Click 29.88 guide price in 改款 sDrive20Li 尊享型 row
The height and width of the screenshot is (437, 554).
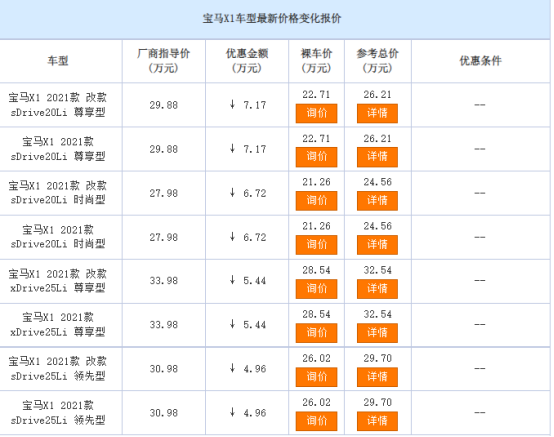164,105
